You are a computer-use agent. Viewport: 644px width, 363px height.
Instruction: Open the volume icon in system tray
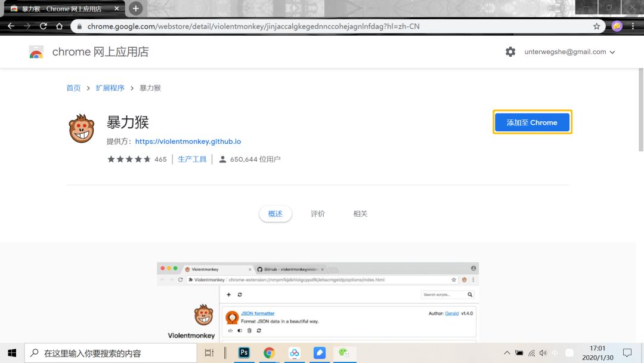coord(543,353)
